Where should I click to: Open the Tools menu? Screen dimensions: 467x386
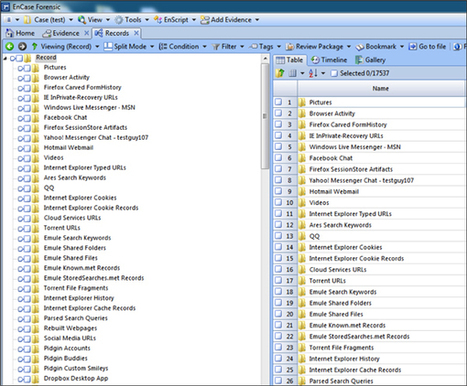(x=133, y=20)
